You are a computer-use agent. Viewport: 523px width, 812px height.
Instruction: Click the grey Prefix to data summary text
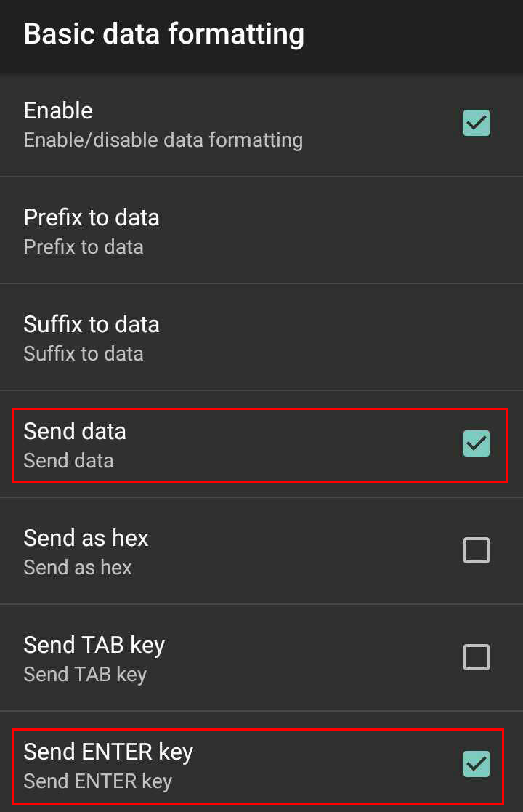84,247
